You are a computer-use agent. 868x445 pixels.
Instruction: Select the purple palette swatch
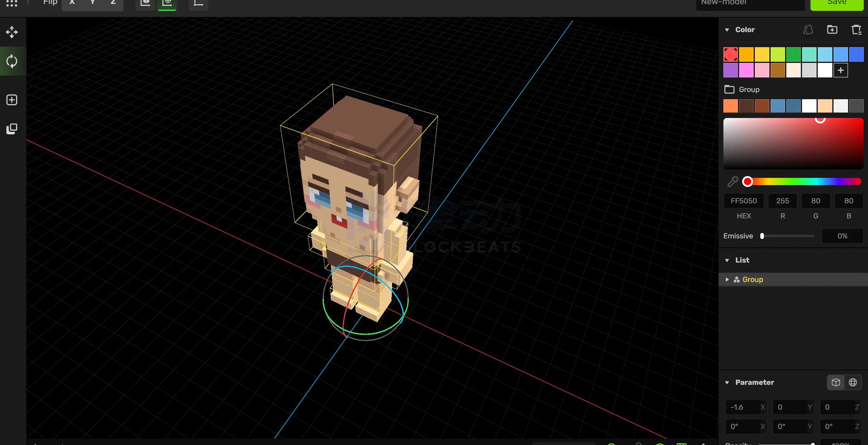coord(731,70)
